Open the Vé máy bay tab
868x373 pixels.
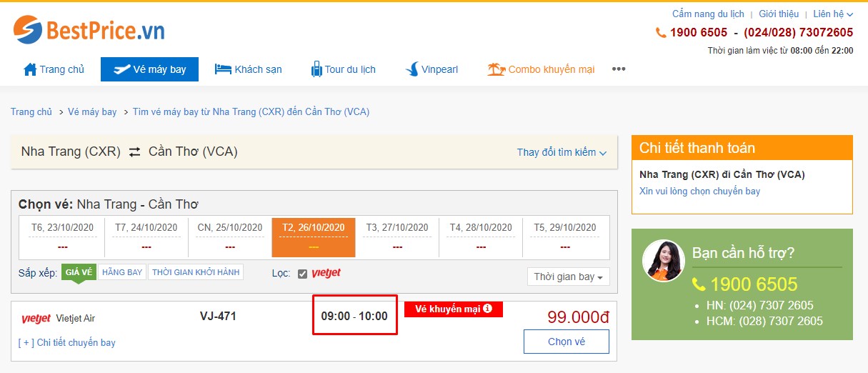[x=149, y=69]
